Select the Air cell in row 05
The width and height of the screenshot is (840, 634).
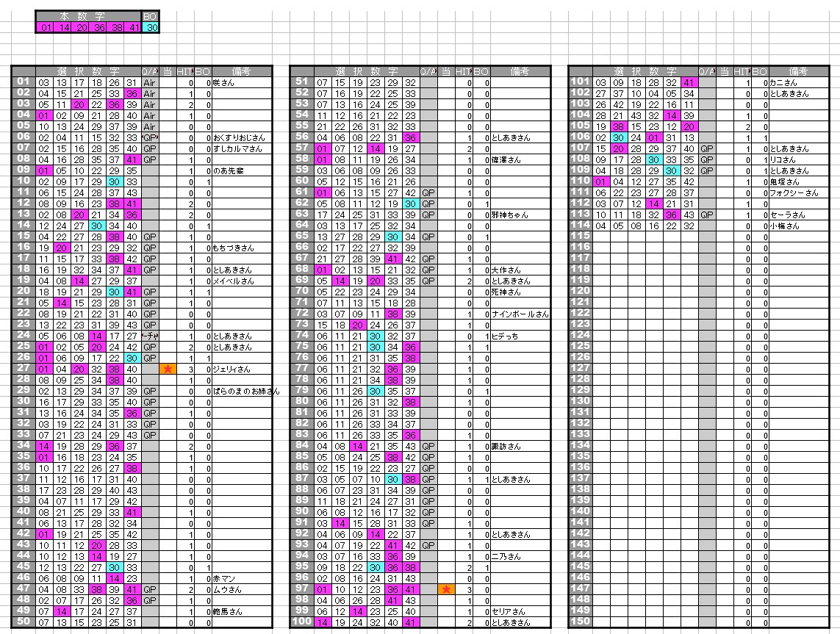(149, 127)
